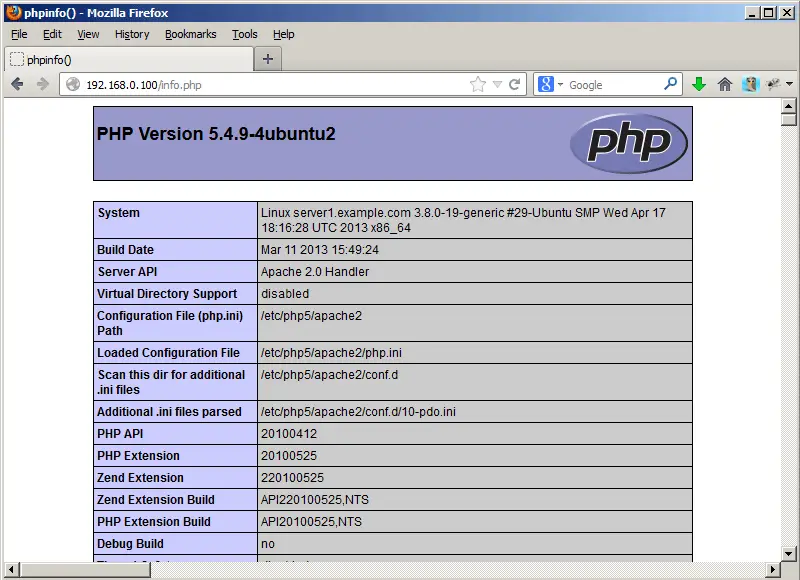Viewport: 800px width, 580px height.
Task: Click the 'Debug Build' label
Action: coord(130,544)
